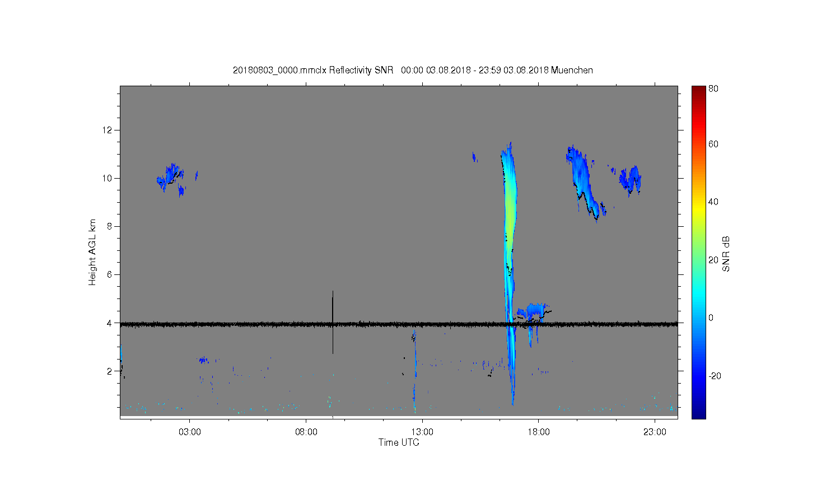Click the '23:00' time axis label
The width and height of the screenshot is (840, 504).
click(x=655, y=432)
